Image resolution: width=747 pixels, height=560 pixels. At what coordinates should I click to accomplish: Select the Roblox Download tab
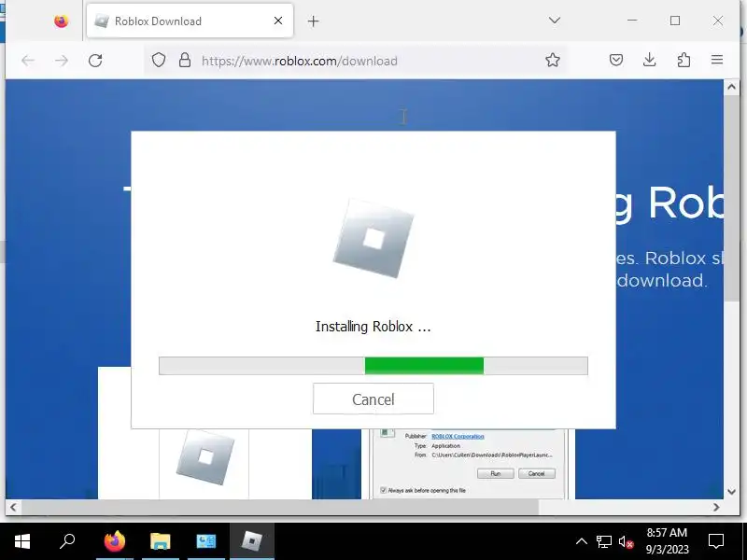190,21
